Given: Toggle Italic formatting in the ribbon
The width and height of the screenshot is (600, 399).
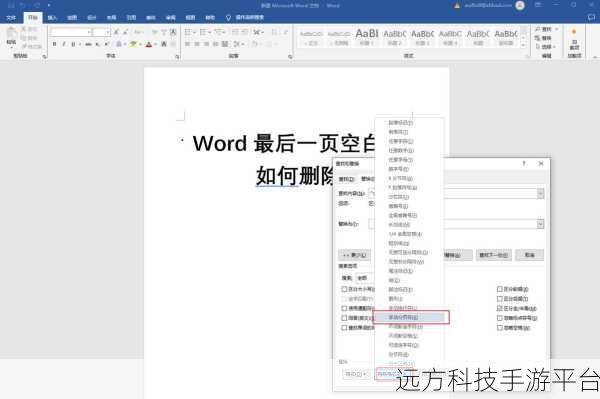Looking at the screenshot, I should coord(64,44).
